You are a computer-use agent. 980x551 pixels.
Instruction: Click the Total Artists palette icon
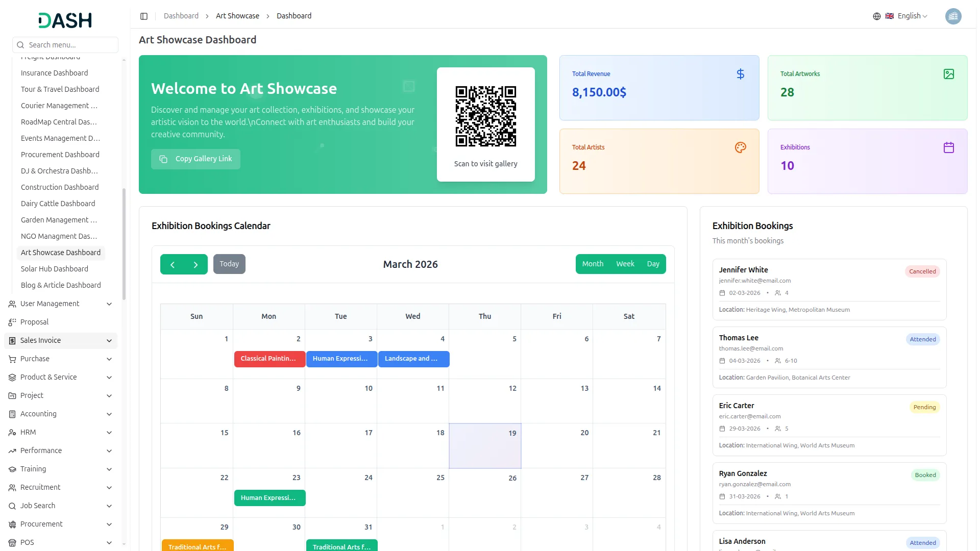[740, 148]
